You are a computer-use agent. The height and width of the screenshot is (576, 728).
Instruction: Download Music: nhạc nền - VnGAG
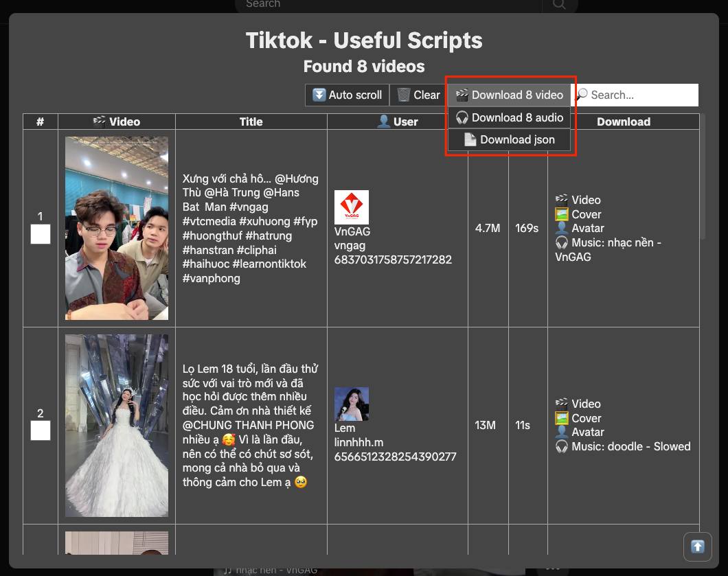coord(608,250)
